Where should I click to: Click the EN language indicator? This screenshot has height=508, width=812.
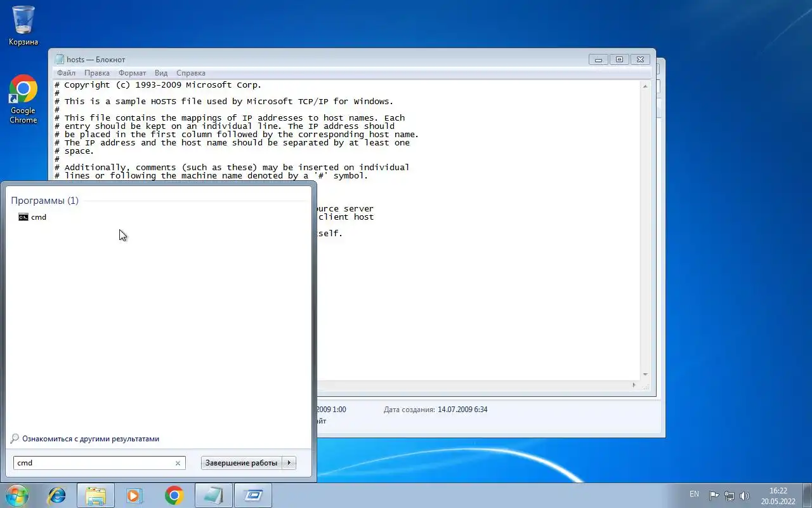coord(694,494)
